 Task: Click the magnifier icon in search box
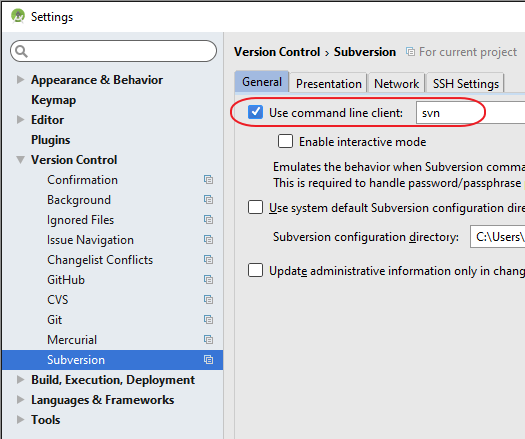pyautogui.click(x=21, y=51)
